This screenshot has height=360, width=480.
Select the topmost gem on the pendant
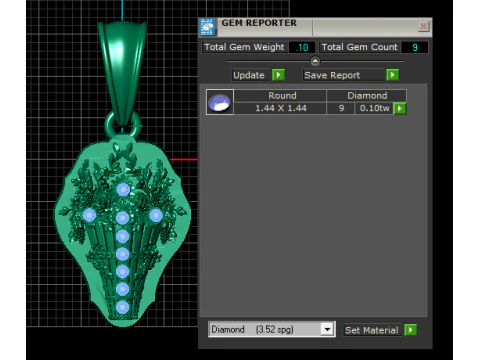123,190
